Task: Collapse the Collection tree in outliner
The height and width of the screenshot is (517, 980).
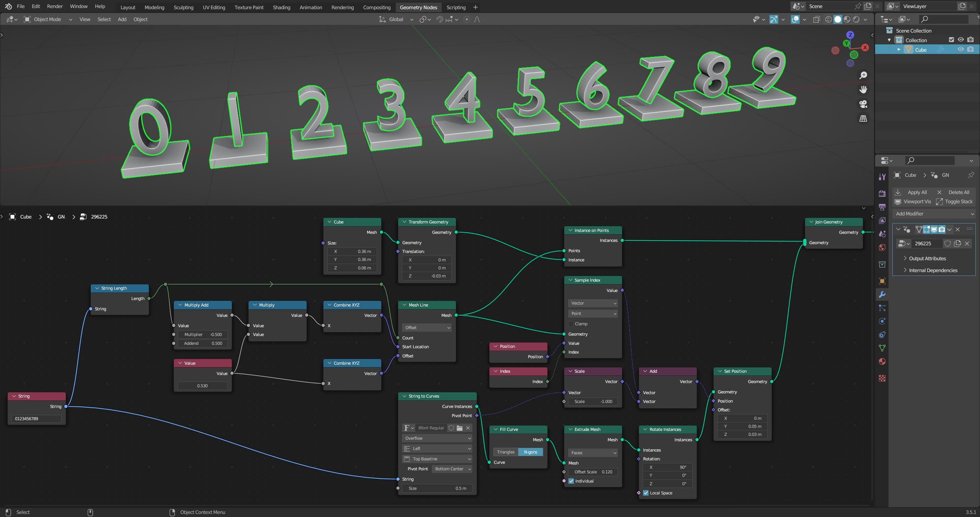Action: coord(889,40)
